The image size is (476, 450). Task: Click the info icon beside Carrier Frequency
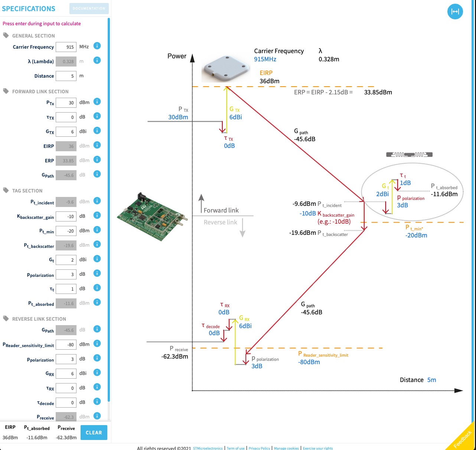(x=97, y=46)
